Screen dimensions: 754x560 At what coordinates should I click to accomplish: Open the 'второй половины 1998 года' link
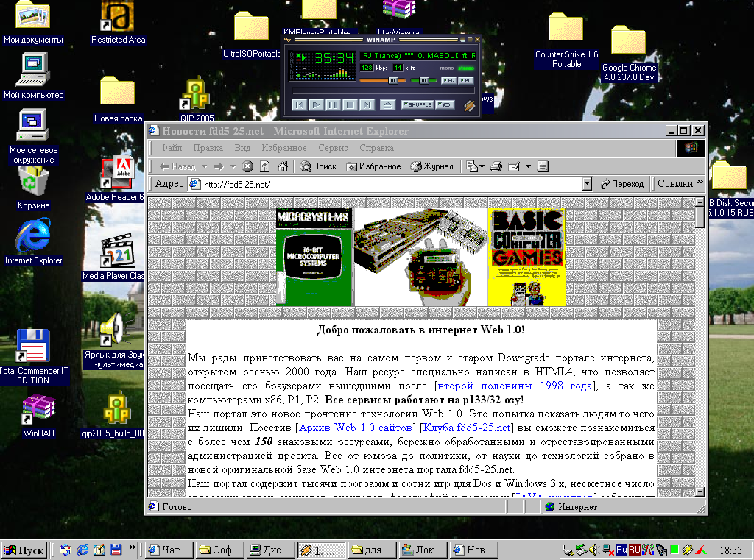tap(515, 386)
